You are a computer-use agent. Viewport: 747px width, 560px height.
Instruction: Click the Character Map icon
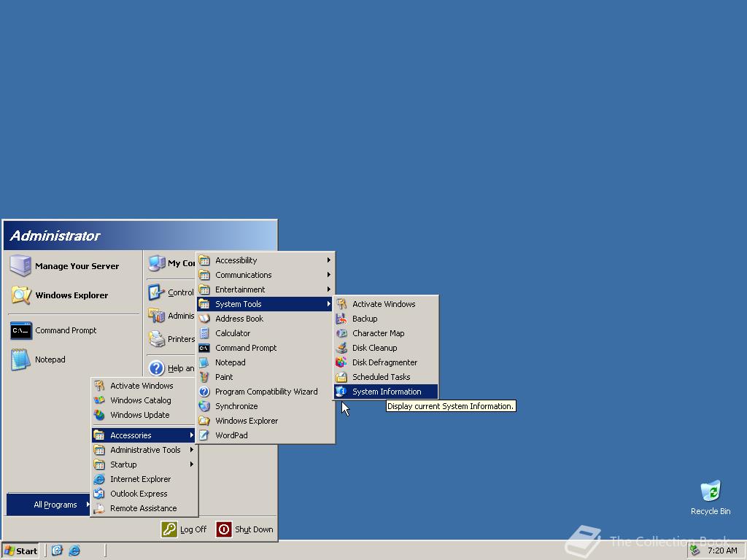click(x=341, y=333)
